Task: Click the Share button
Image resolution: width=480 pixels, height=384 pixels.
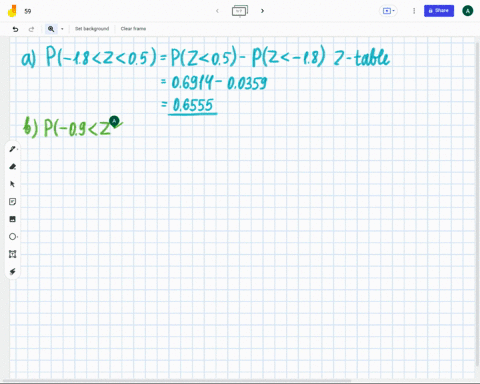Action: tap(439, 11)
